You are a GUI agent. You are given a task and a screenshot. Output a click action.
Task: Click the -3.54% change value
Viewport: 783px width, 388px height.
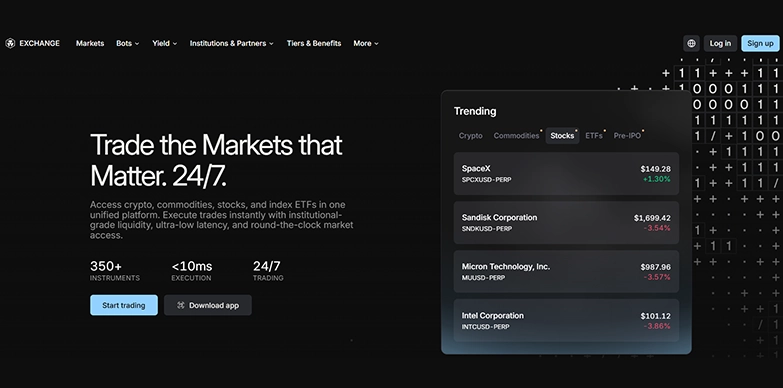657,228
